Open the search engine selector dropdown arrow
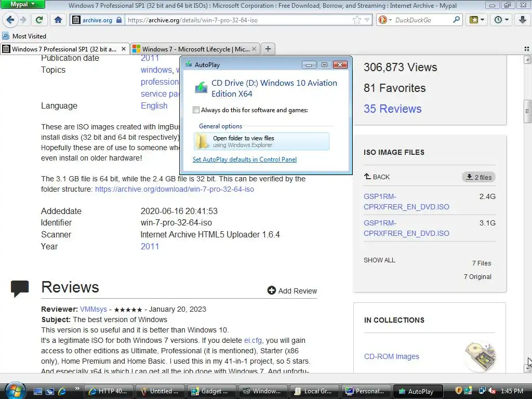Viewport: 532px width, 399px height. 390,20
